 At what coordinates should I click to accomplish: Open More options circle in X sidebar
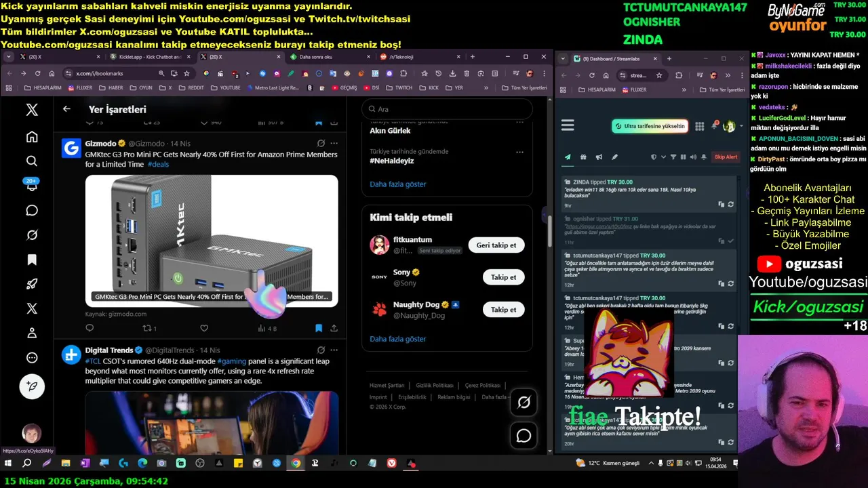(32, 358)
